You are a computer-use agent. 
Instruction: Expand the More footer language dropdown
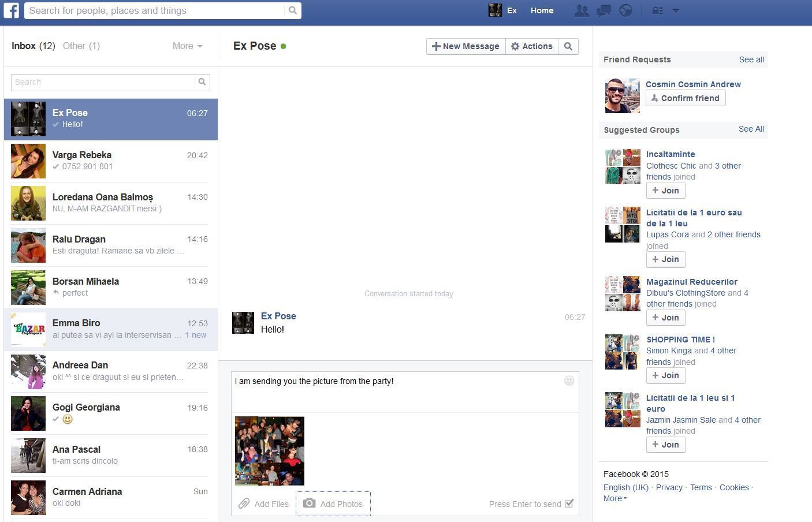[x=615, y=498]
